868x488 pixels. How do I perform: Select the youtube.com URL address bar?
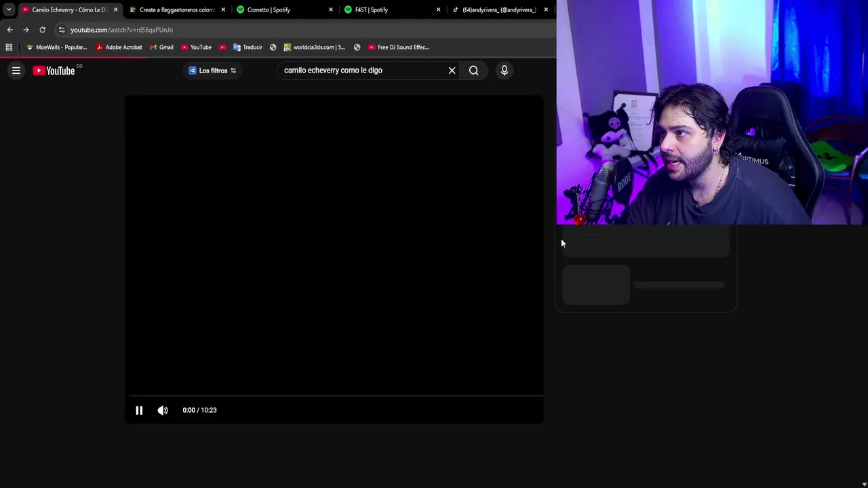[122, 30]
